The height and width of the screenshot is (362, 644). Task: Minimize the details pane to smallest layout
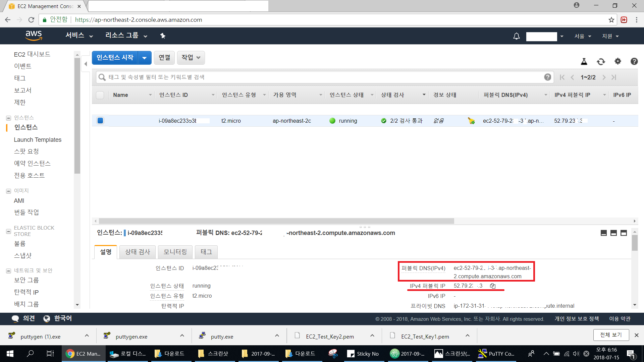coord(604,233)
